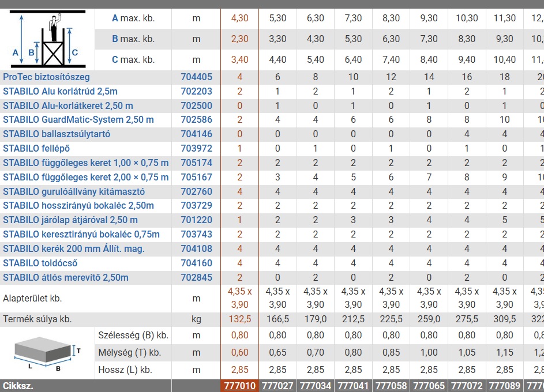Click article number 704146

pos(196,134)
